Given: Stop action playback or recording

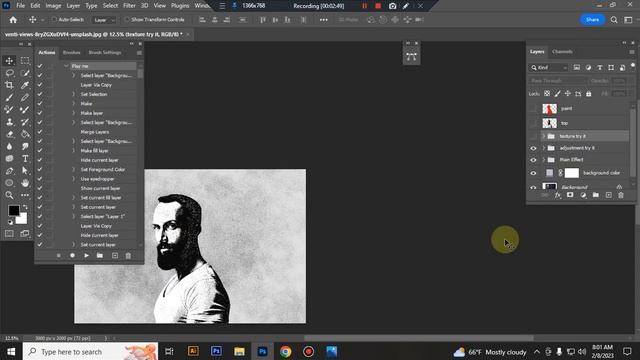Looking at the screenshot, I should [58, 256].
